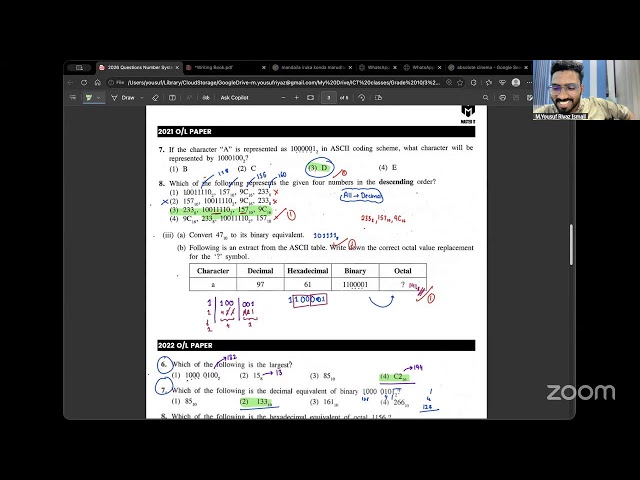The width and height of the screenshot is (640, 480).
Task: Select the green highlighter tool
Action: pos(89,98)
